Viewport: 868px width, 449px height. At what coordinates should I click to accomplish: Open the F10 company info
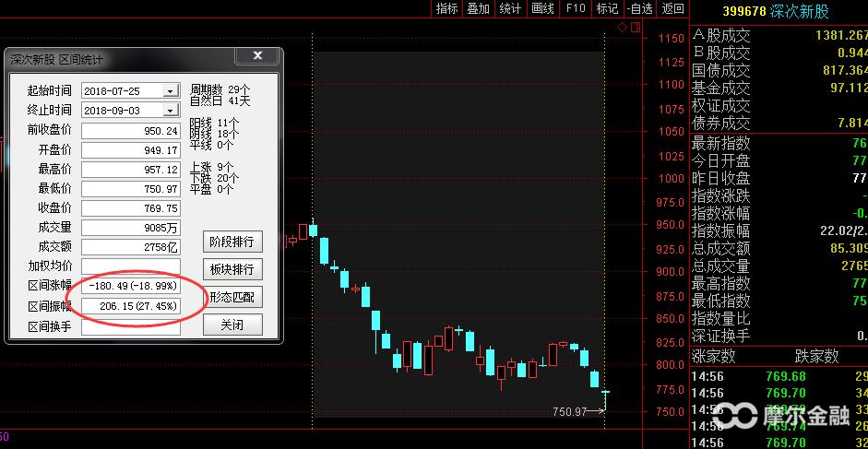[576, 9]
